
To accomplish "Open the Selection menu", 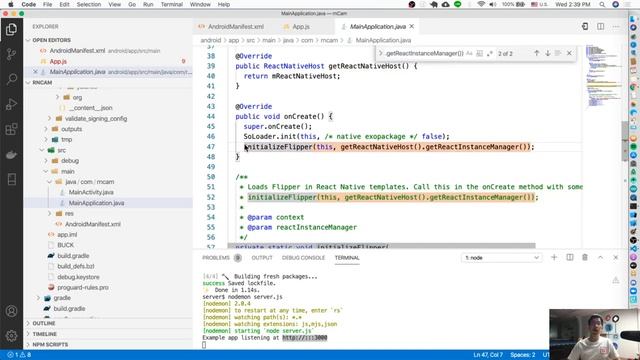I will tap(89, 4).
